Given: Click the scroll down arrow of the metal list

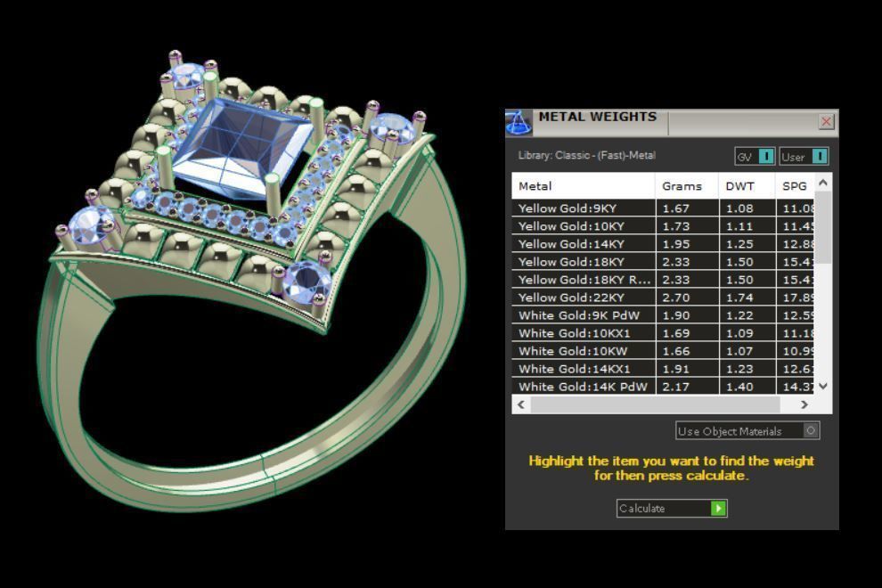Looking at the screenshot, I should 823,386.
